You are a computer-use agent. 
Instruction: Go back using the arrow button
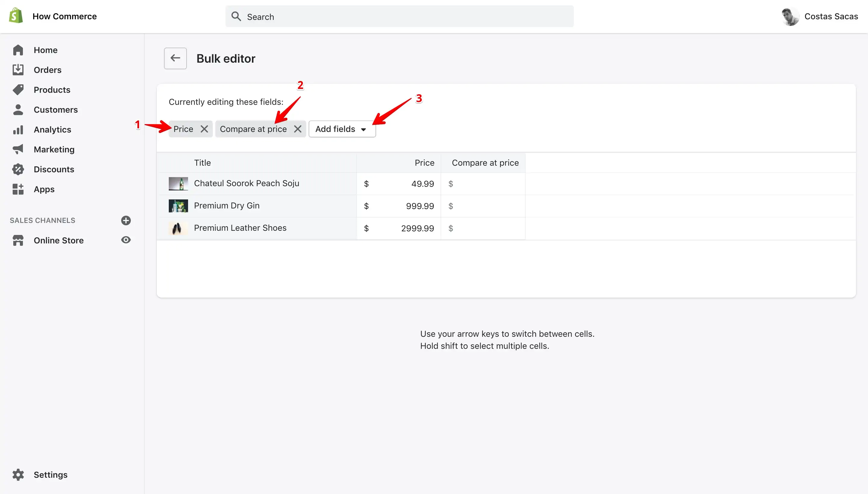tap(175, 58)
